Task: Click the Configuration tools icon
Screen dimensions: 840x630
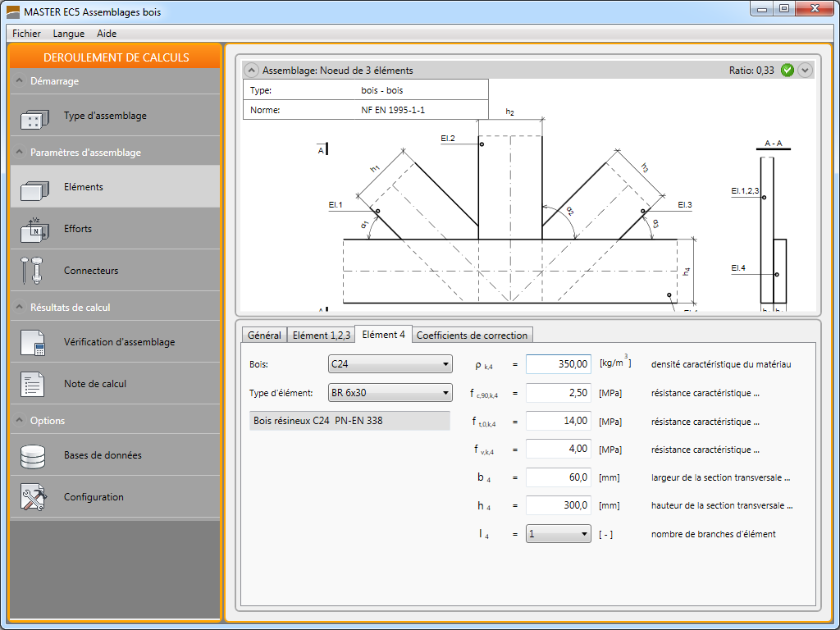Action: 34,498
